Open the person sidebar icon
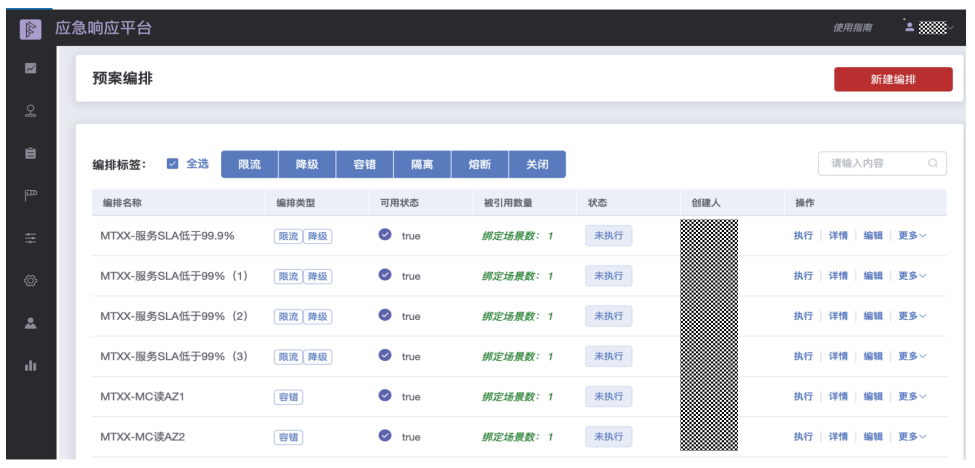The height and width of the screenshot is (468, 975). [x=30, y=323]
